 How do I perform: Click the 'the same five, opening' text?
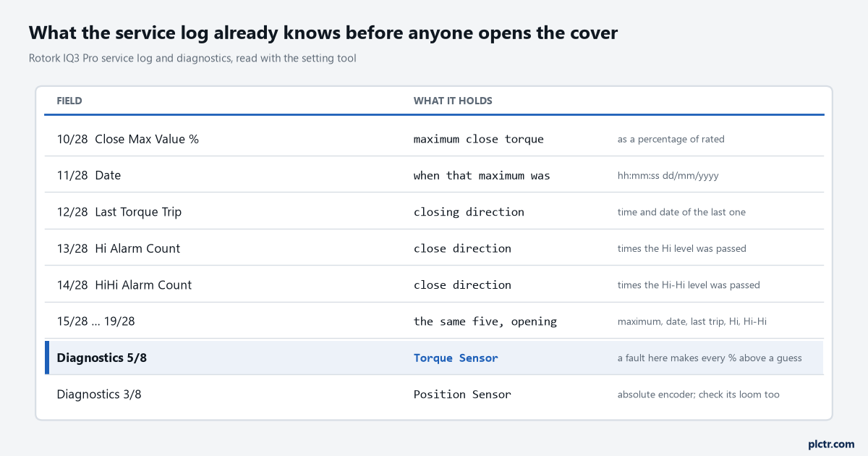[x=485, y=321]
